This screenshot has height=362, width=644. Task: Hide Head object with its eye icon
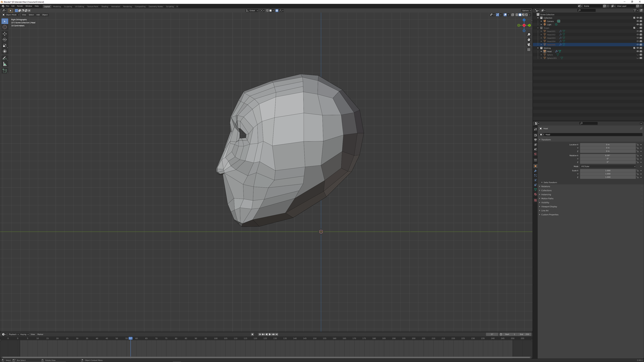click(637, 51)
